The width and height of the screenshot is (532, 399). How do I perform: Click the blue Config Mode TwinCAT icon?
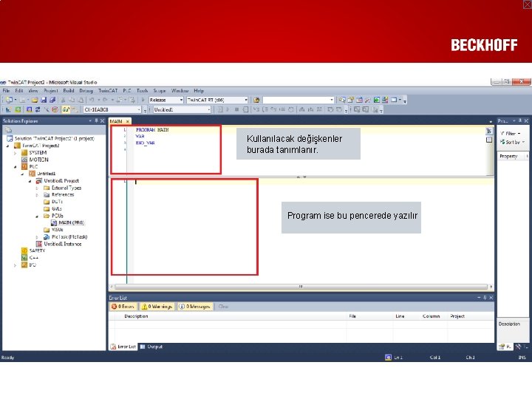coord(29,109)
